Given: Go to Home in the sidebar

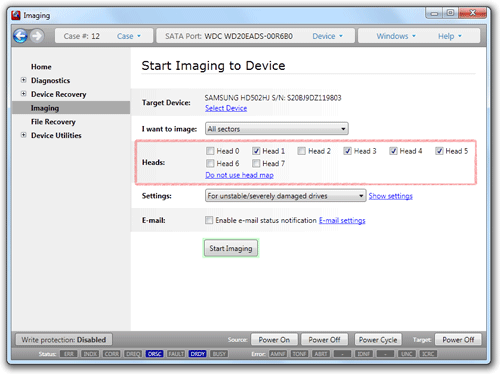Looking at the screenshot, I should pyautogui.click(x=41, y=67).
